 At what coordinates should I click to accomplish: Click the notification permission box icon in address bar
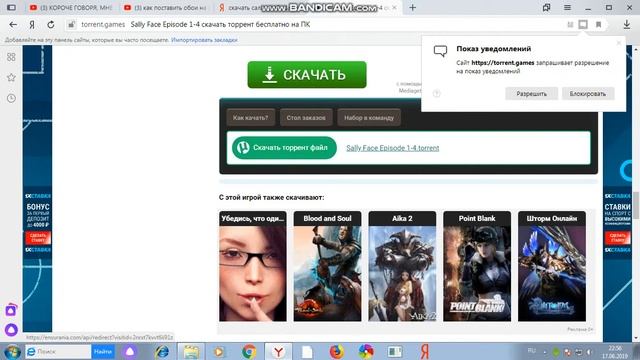click(x=583, y=24)
